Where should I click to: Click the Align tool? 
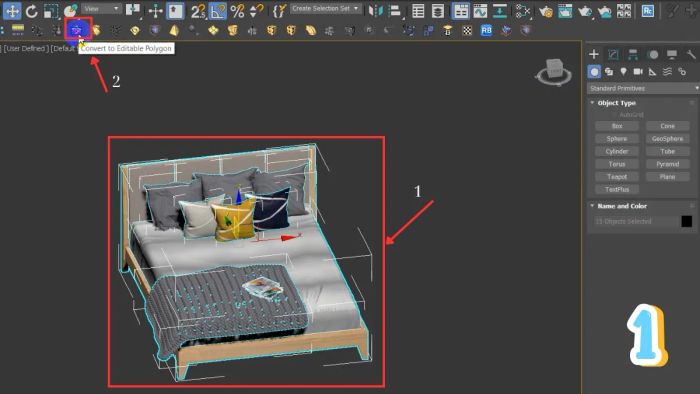point(395,11)
